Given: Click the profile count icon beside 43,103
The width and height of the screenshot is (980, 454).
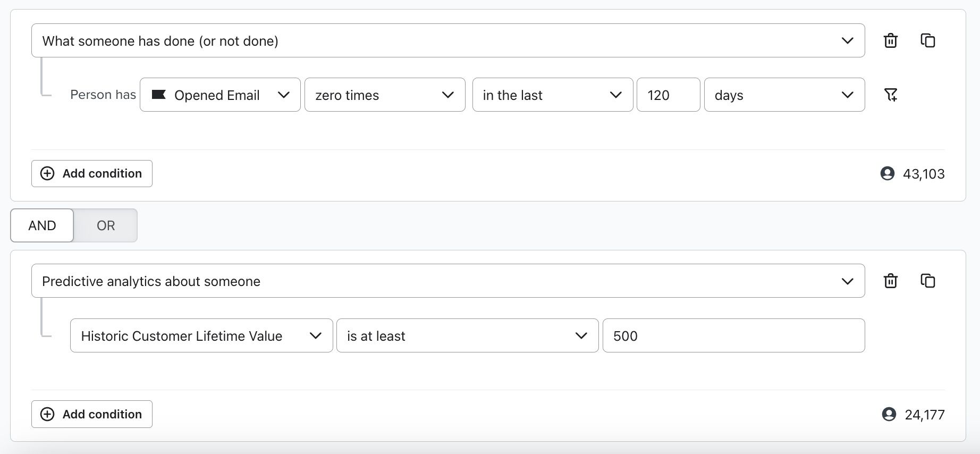Looking at the screenshot, I should coord(887,173).
